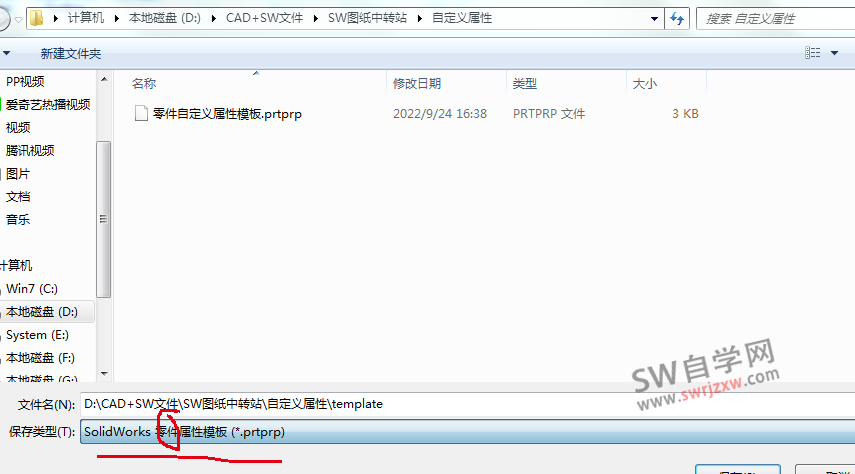Click the refresh button beside address bar
Image resolution: width=855 pixels, height=474 pixels.
pos(677,19)
